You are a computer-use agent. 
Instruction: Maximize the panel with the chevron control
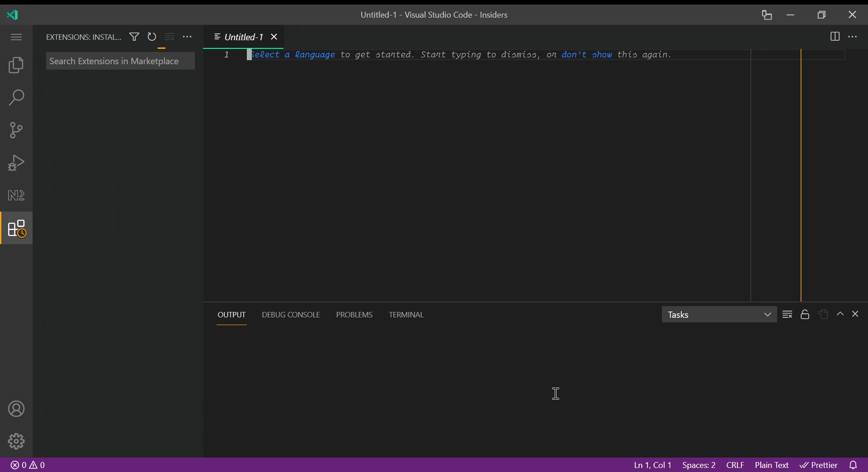840,314
